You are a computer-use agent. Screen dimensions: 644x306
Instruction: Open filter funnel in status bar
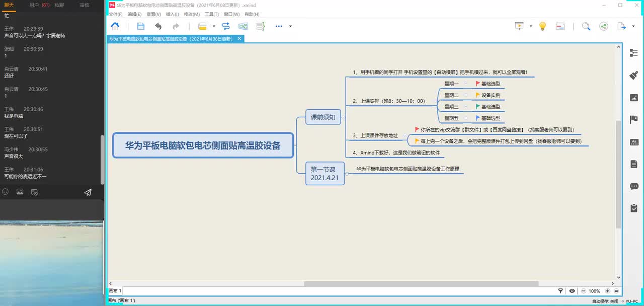tap(560, 291)
